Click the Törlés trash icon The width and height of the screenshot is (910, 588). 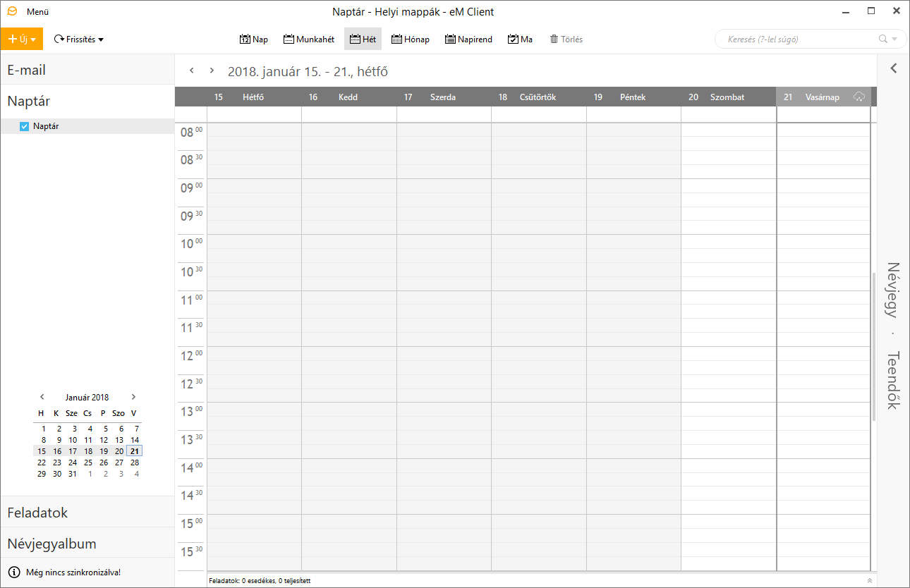tap(555, 39)
